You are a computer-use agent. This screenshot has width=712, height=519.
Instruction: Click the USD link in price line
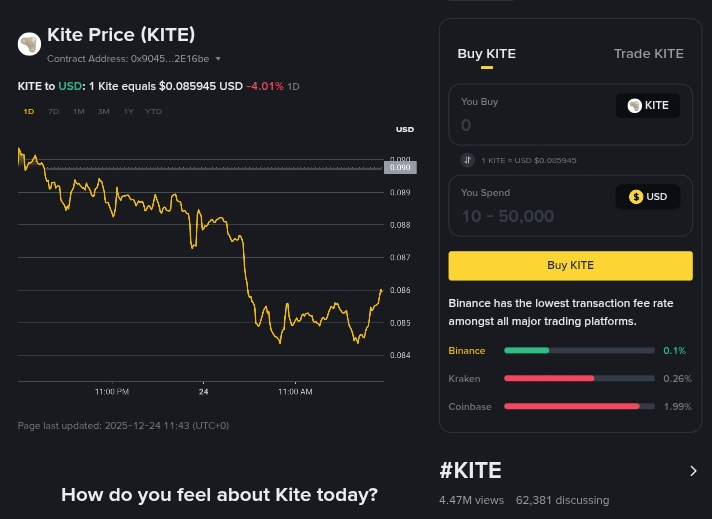[x=70, y=86]
